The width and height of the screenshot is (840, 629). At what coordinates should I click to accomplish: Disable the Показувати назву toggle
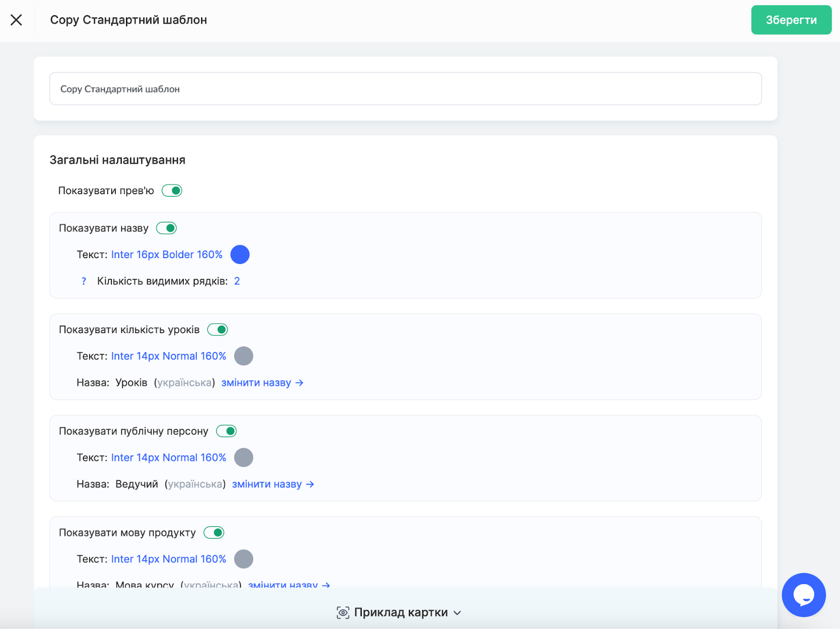coord(166,228)
